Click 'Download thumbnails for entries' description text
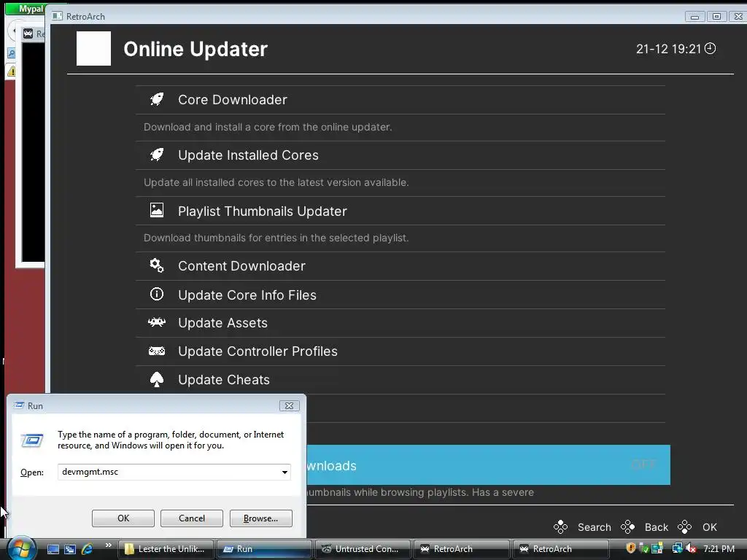Image resolution: width=747 pixels, height=560 pixels. click(x=276, y=238)
